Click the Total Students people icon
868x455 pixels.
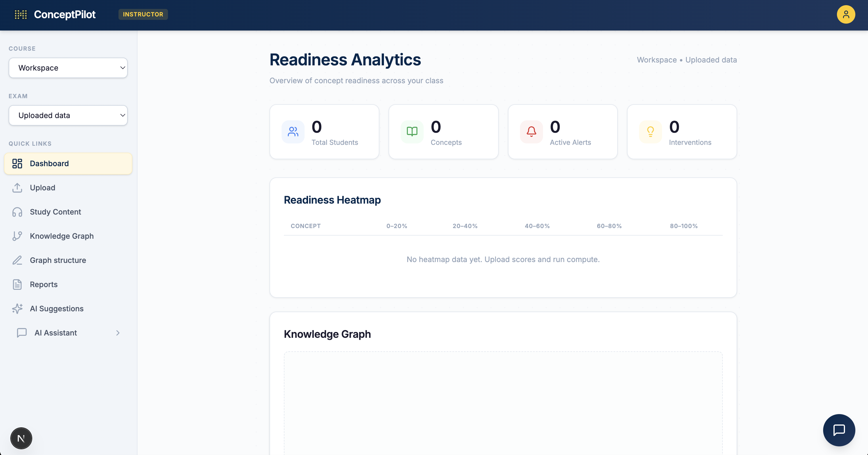tap(293, 132)
